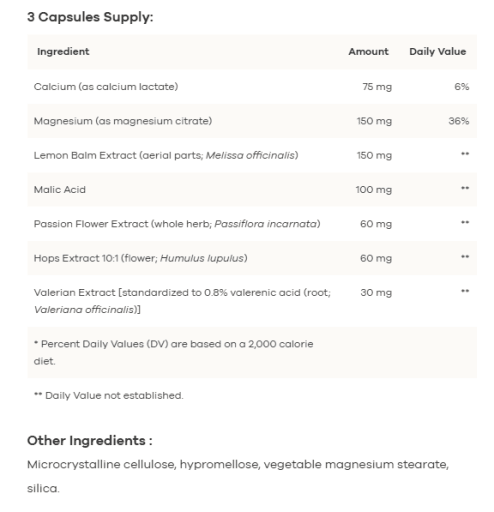Click the 30 mg Valerian amount
Screen dimensions: 494x512
click(376, 293)
